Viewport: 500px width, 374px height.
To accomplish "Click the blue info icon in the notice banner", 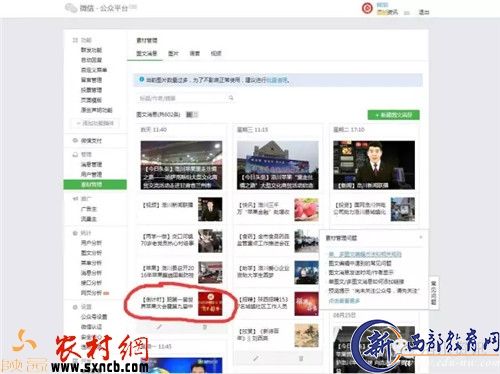I will click(x=142, y=80).
